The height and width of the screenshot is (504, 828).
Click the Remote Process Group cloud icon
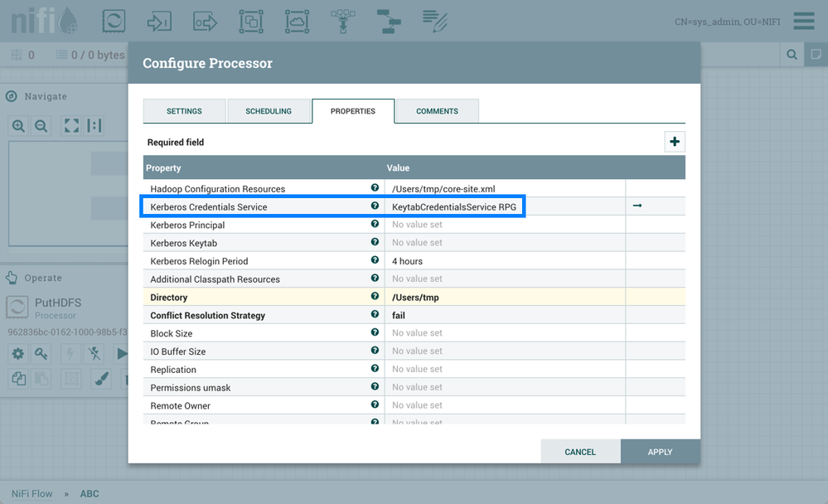296,21
